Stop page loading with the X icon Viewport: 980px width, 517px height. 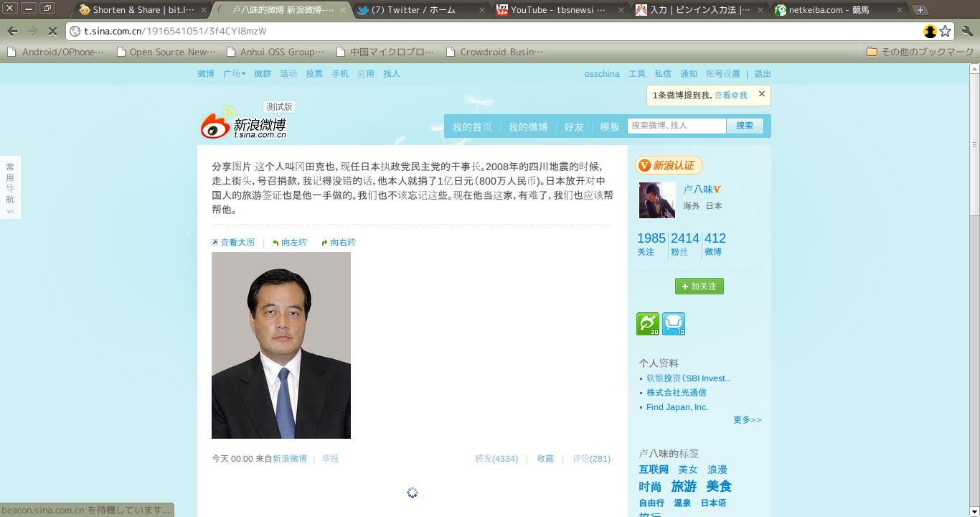tap(53, 31)
